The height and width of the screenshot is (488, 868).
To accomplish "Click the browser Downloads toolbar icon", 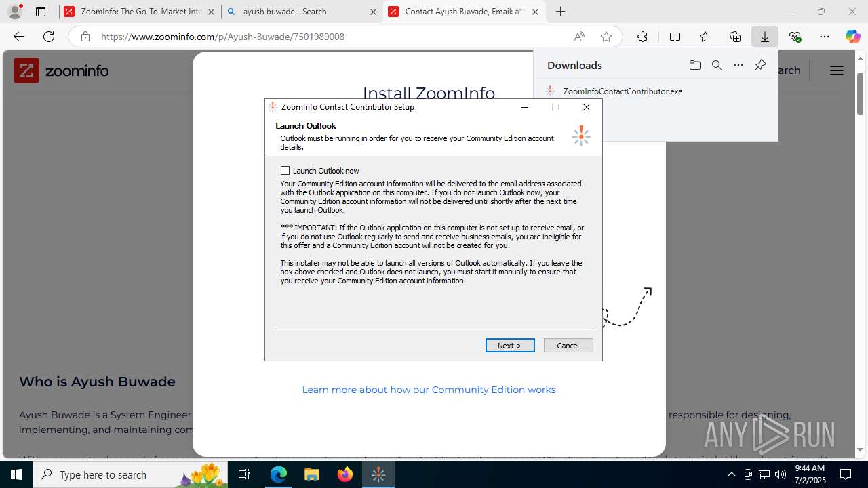I will click(764, 37).
